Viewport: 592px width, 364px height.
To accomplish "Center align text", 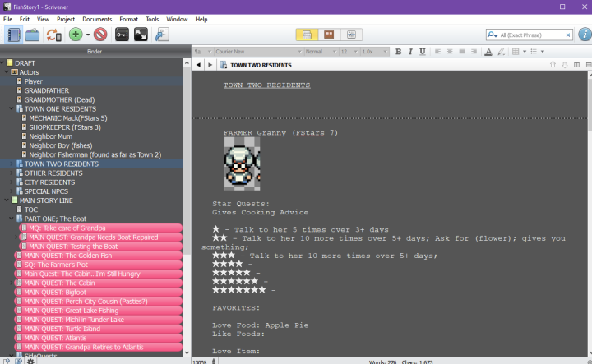I will click(x=450, y=52).
